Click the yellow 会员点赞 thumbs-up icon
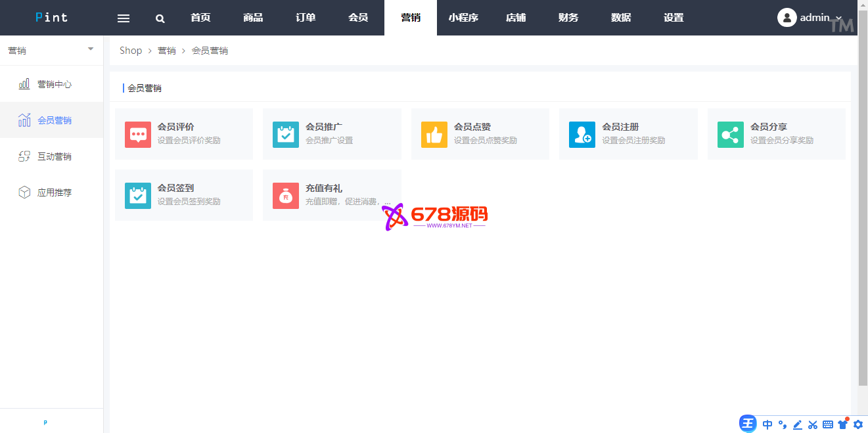Image resolution: width=868 pixels, height=433 pixels. (434, 135)
